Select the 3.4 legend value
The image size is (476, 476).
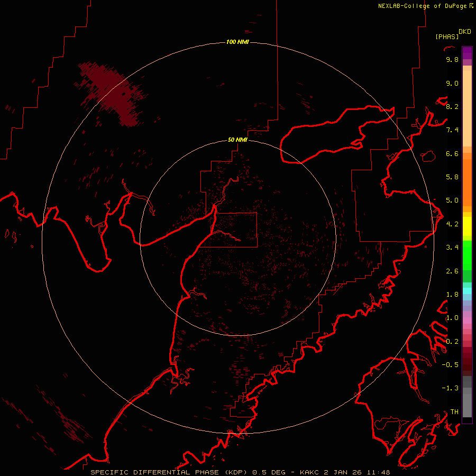(x=452, y=248)
